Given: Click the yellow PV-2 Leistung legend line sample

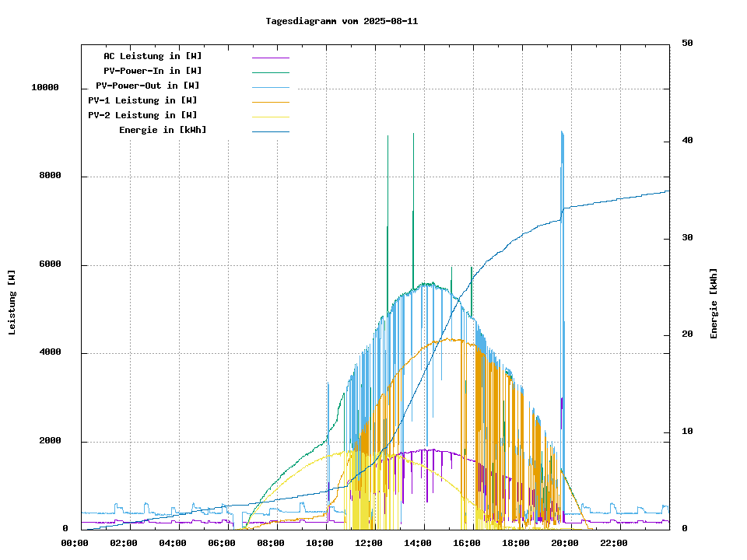Looking at the screenshot, I should point(270,116).
